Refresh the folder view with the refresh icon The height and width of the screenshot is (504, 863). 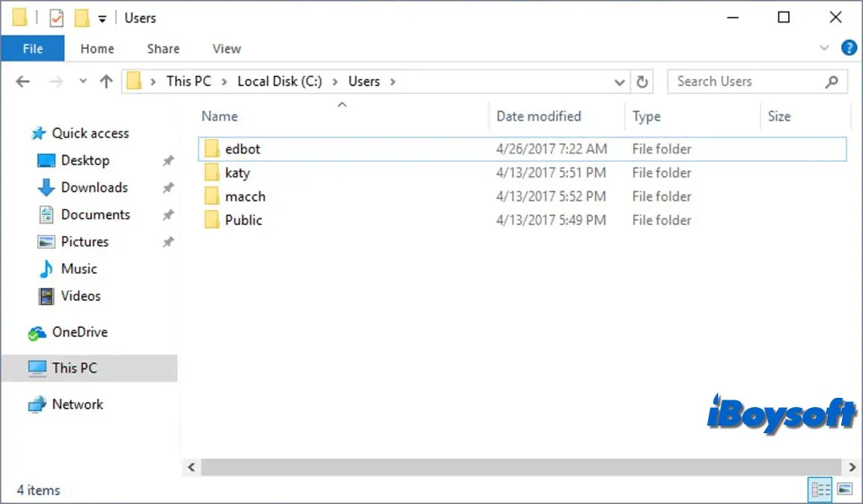click(x=641, y=81)
